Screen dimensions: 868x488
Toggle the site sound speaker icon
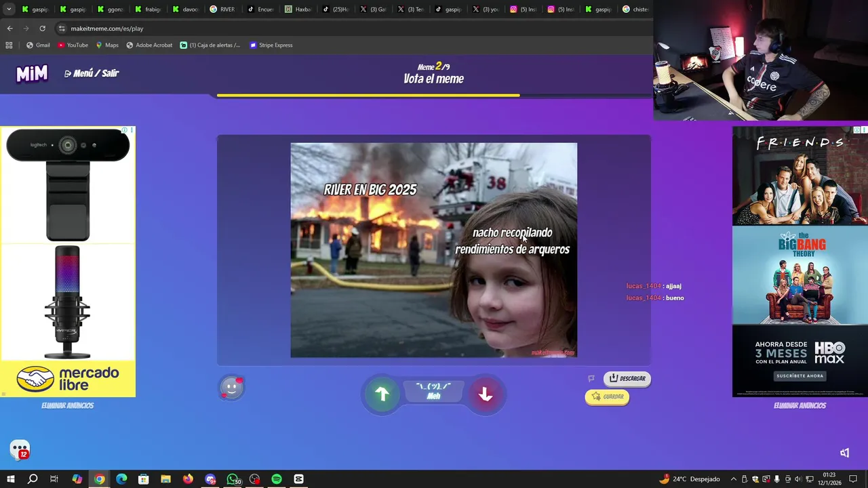point(844,453)
